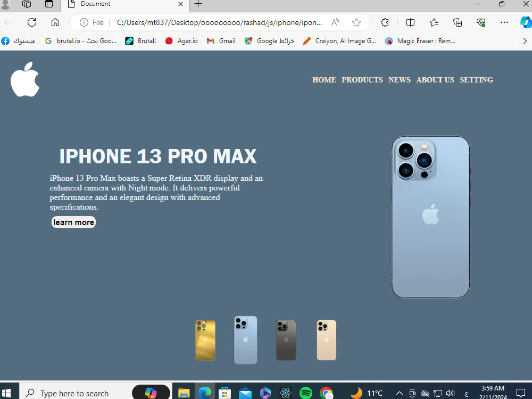Open React-style atom app in taskbar
This screenshot has width=532, height=399.
click(286, 393)
